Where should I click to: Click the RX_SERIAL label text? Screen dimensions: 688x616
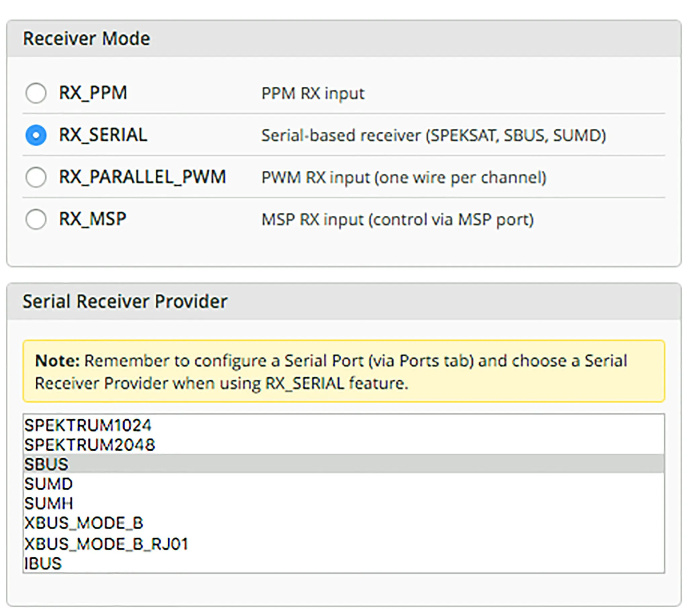[103, 135]
